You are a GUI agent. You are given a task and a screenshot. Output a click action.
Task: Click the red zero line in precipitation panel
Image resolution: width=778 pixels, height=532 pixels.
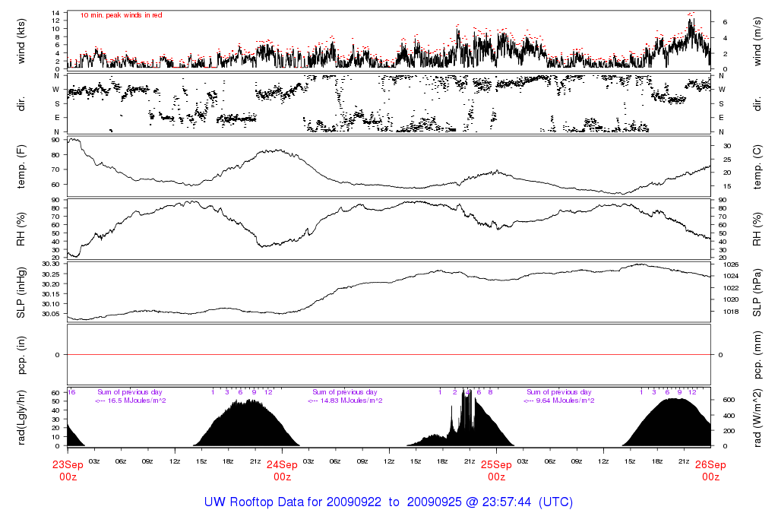(389, 355)
